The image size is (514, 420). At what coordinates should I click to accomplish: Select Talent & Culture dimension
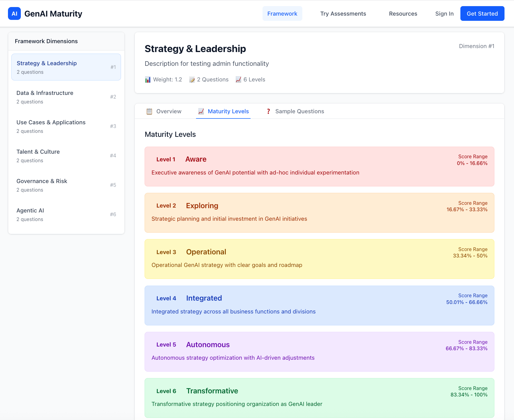click(x=66, y=156)
